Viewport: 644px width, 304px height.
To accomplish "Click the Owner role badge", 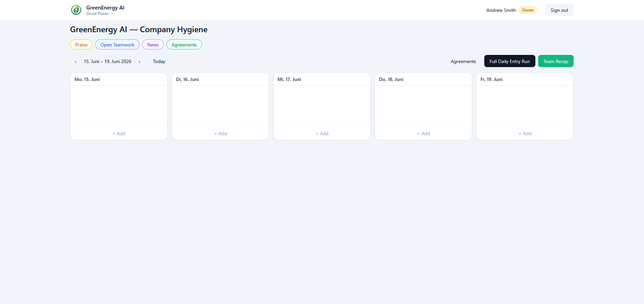I will point(528,10).
